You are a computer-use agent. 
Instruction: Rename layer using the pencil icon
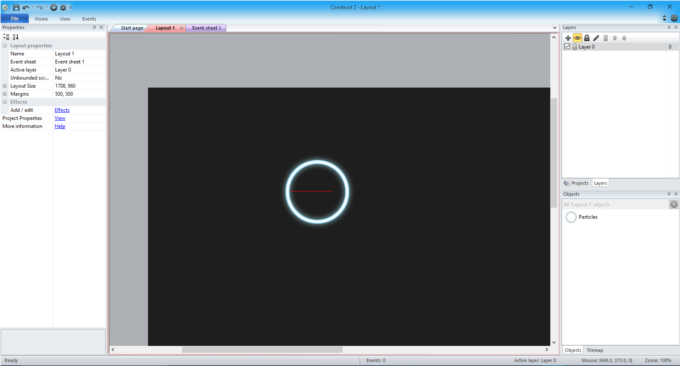point(596,38)
